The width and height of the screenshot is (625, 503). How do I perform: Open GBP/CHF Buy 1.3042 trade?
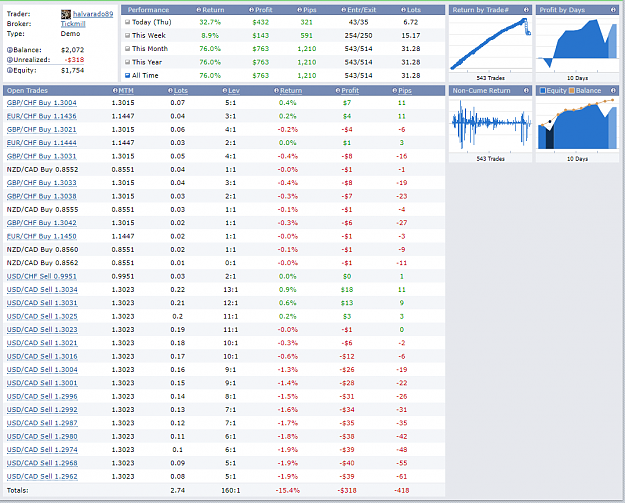[x=41, y=223]
